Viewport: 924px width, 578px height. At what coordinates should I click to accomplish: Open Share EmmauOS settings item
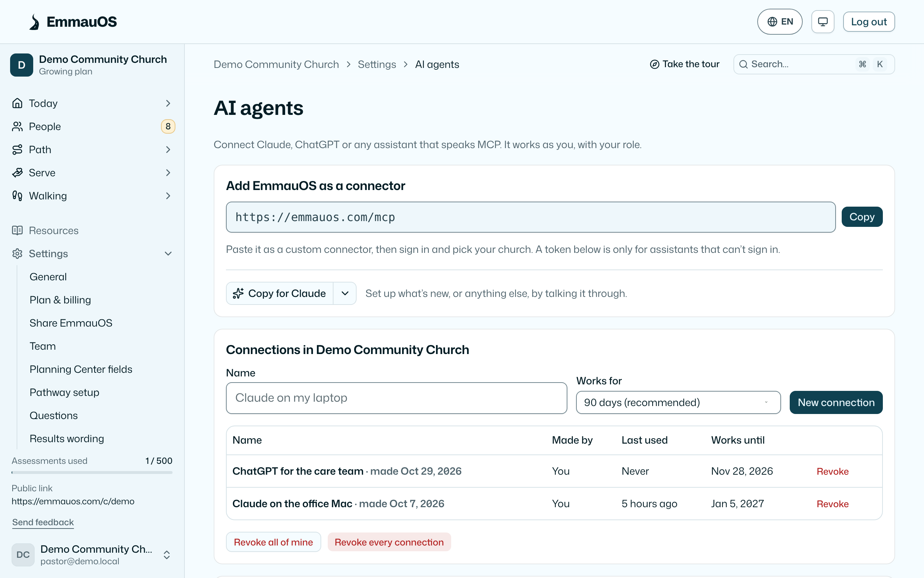(x=71, y=323)
